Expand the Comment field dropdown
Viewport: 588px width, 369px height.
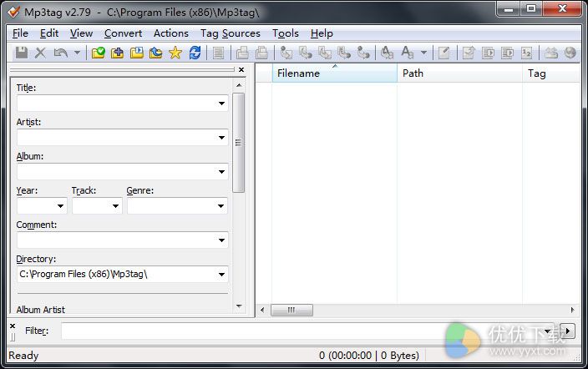pos(221,240)
